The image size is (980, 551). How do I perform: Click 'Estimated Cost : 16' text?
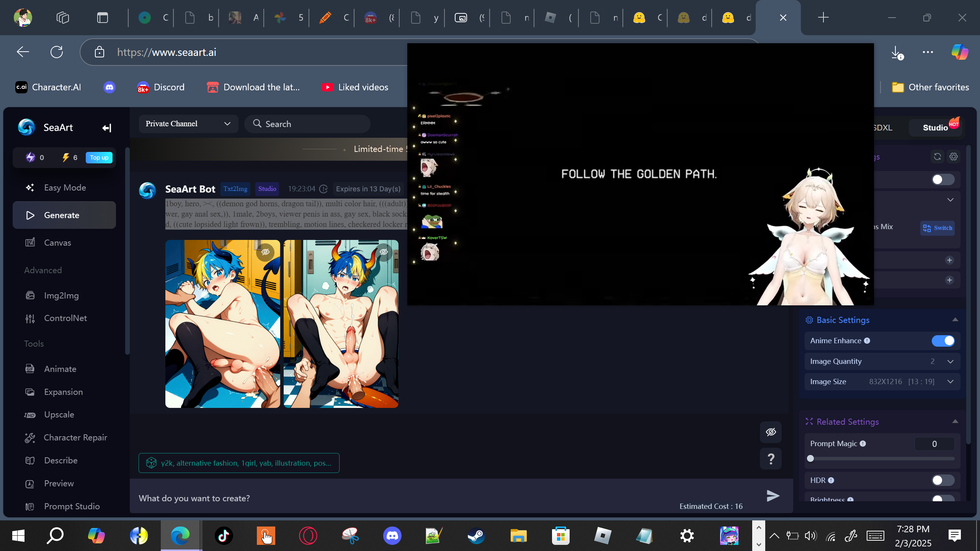[711, 506]
